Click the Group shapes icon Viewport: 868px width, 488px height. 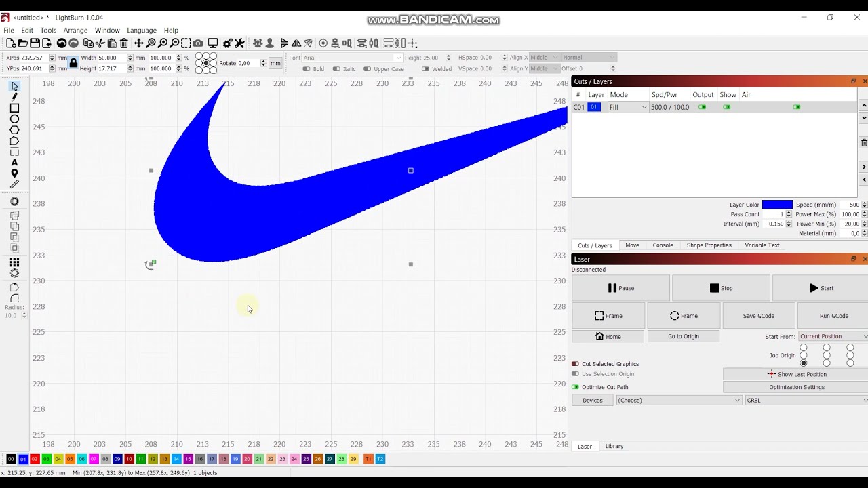pos(258,43)
